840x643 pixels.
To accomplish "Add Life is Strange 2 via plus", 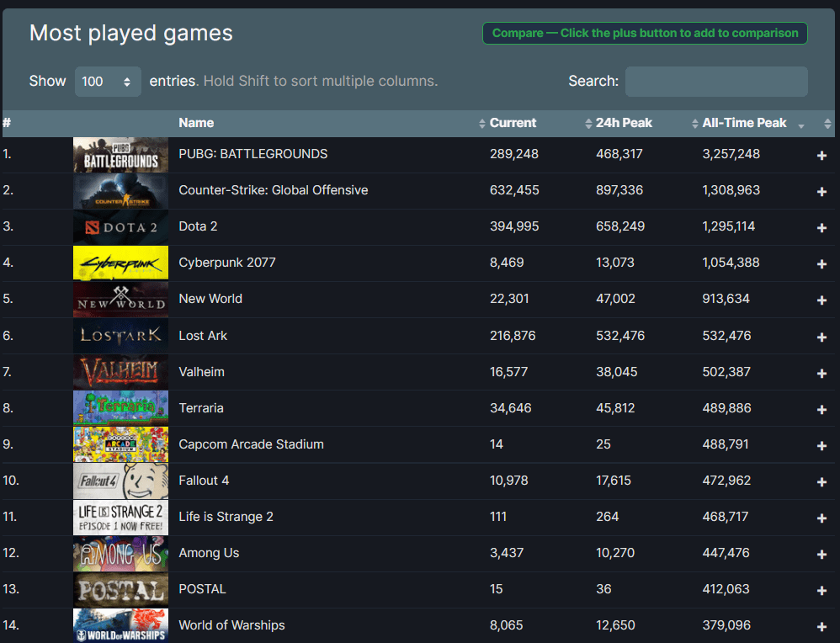I will point(821,518).
